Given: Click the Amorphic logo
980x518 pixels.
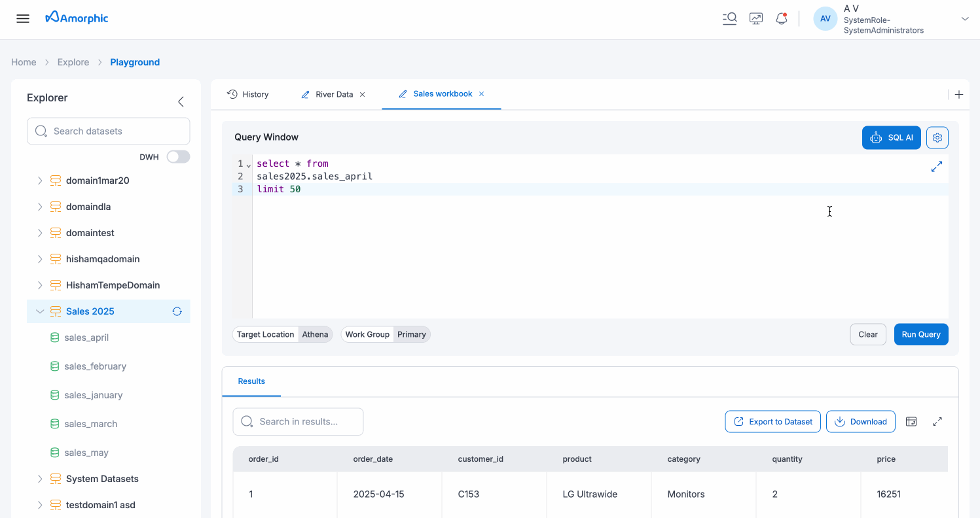Looking at the screenshot, I should pyautogui.click(x=77, y=18).
